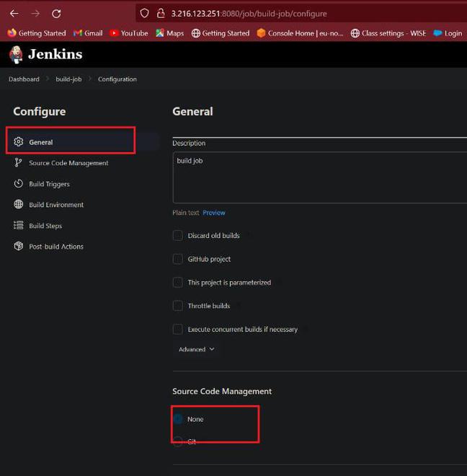Click the Plain text label
This screenshot has width=467, height=476.
pos(186,213)
